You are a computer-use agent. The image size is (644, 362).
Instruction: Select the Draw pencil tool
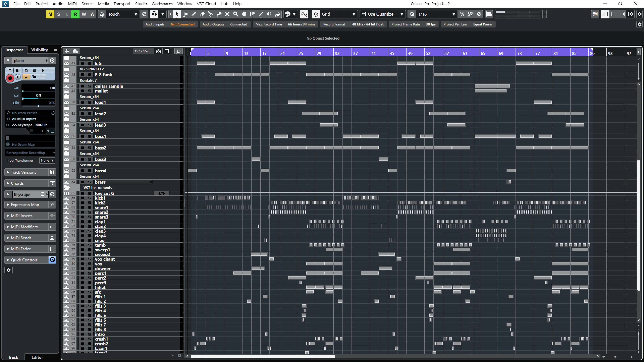[194, 14]
